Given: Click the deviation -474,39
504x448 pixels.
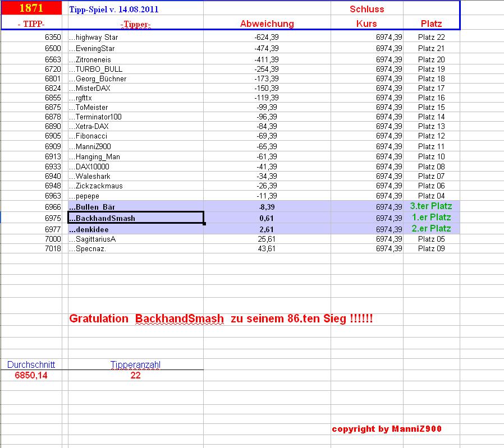Looking at the screenshot, I should point(267,48).
